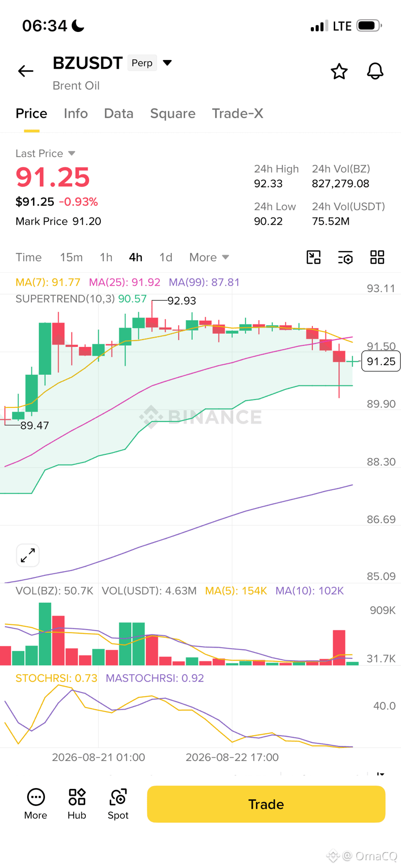Select the 1d chart interval

[x=166, y=257]
